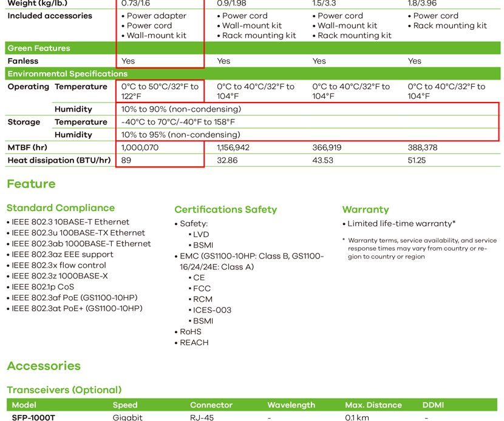Click the 'RCM' certification item
The image size is (504, 421).
202,299
